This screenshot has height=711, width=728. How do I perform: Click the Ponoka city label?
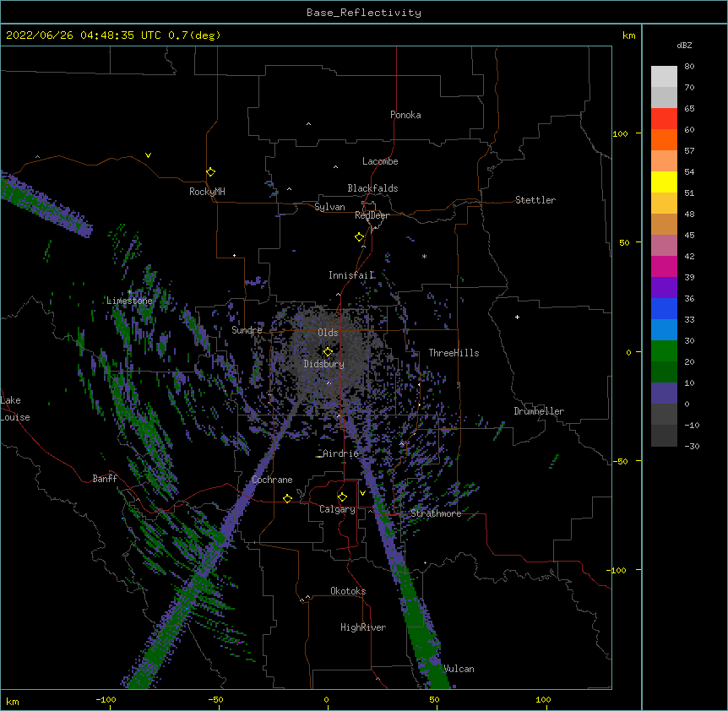[x=405, y=115]
